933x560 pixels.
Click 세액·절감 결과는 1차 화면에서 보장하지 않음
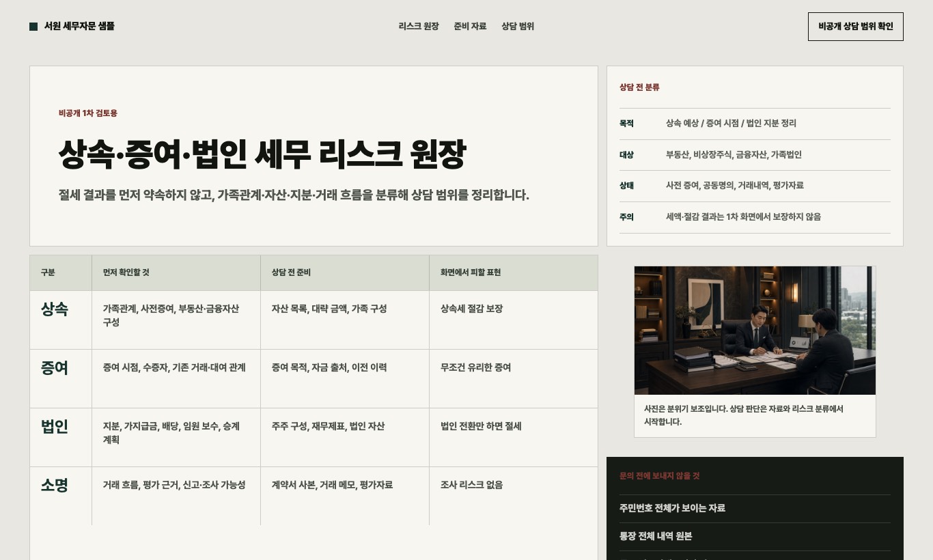pos(743,217)
